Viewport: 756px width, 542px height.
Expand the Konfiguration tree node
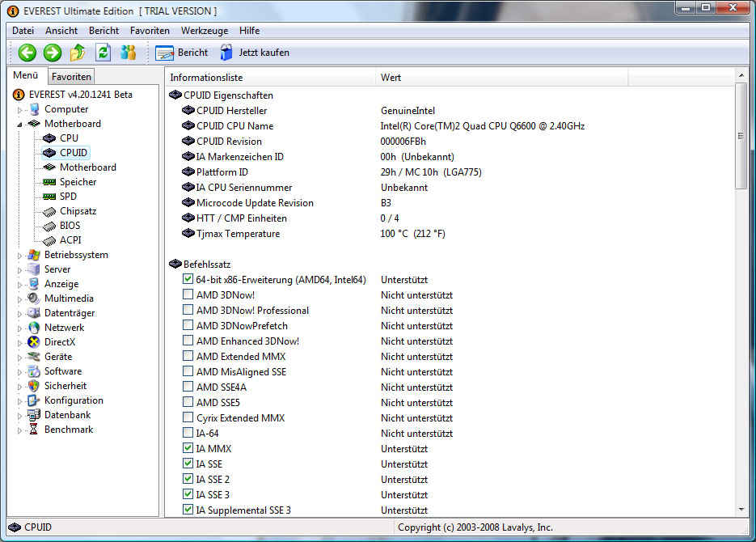tap(19, 401)
